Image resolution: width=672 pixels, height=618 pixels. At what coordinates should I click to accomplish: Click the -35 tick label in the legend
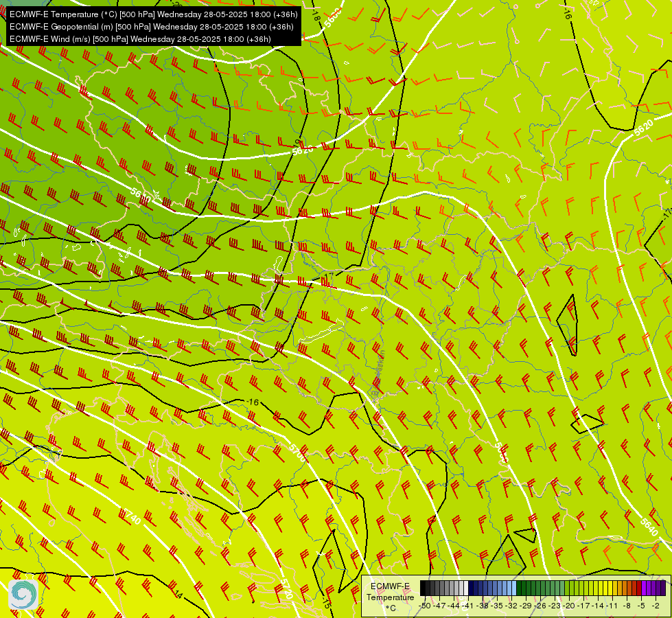[x=497, y=606]
